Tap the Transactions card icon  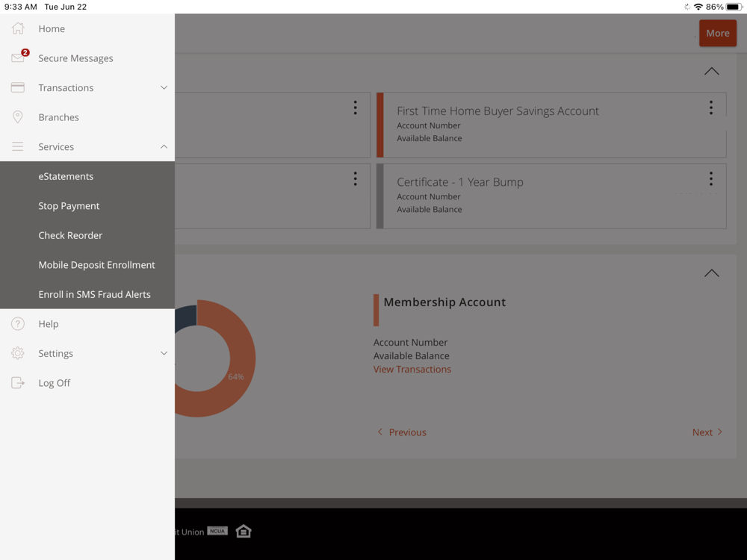click(x=18, y=87)
